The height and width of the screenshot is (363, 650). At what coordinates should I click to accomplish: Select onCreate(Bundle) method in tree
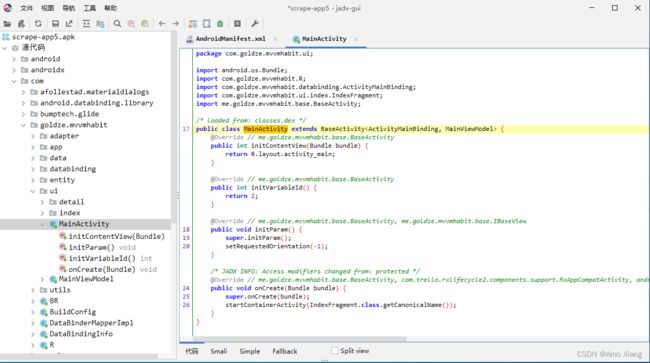tap(102, 269)
